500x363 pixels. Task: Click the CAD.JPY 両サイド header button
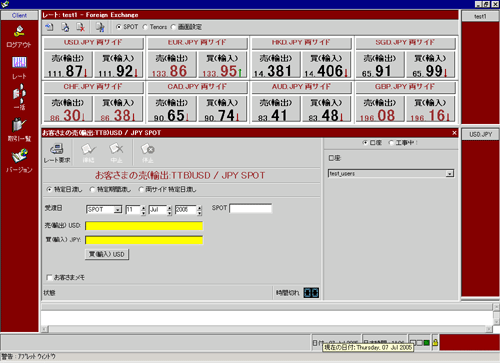197,87
